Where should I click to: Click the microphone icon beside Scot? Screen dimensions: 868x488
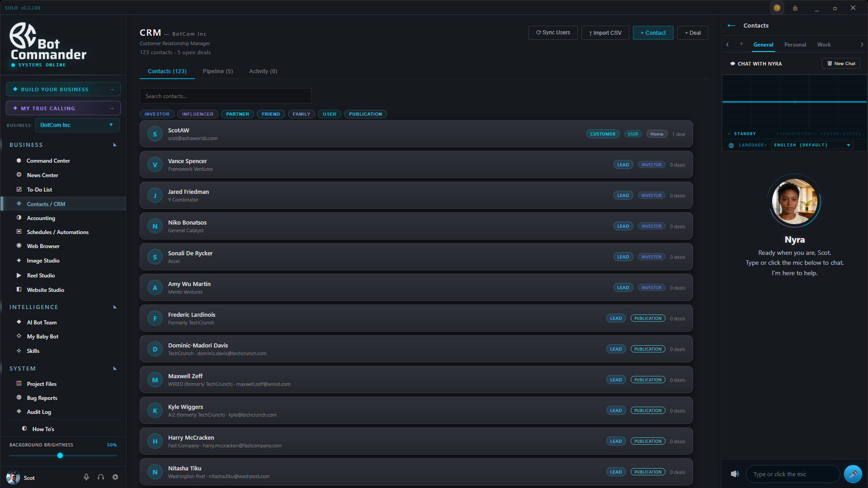[86, 478]
